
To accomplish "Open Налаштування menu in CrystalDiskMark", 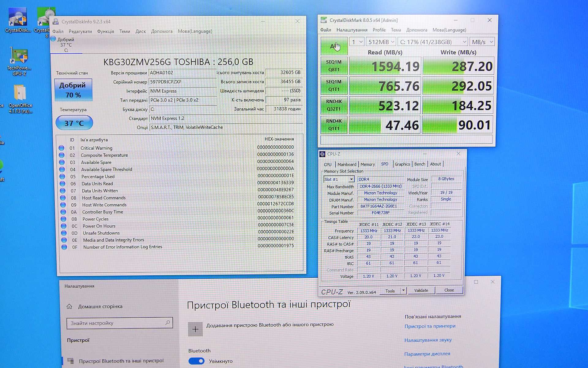I will coord(352,30).
